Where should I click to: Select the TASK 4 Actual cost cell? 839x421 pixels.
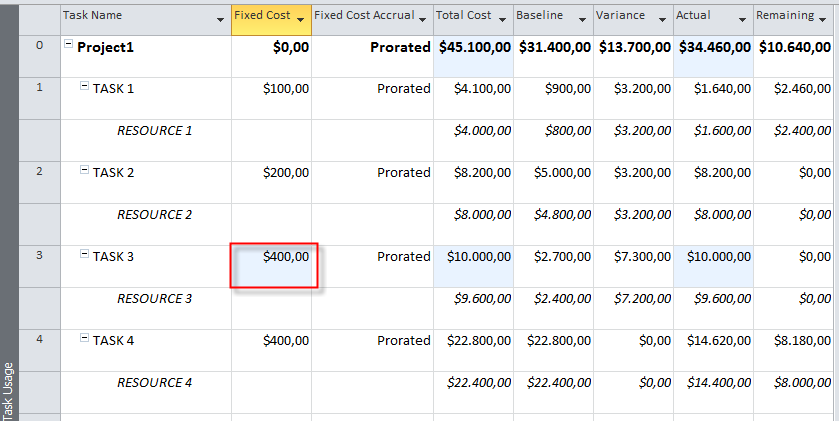point(713,341)
